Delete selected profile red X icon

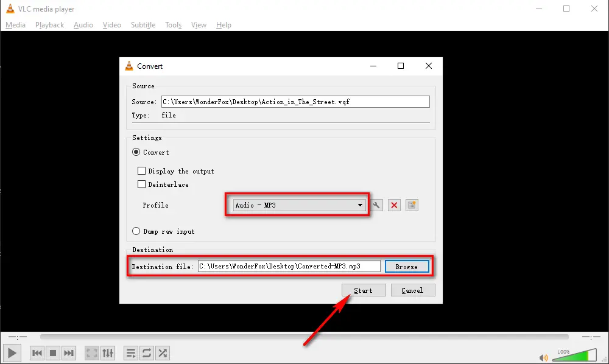tap(394, 205)
